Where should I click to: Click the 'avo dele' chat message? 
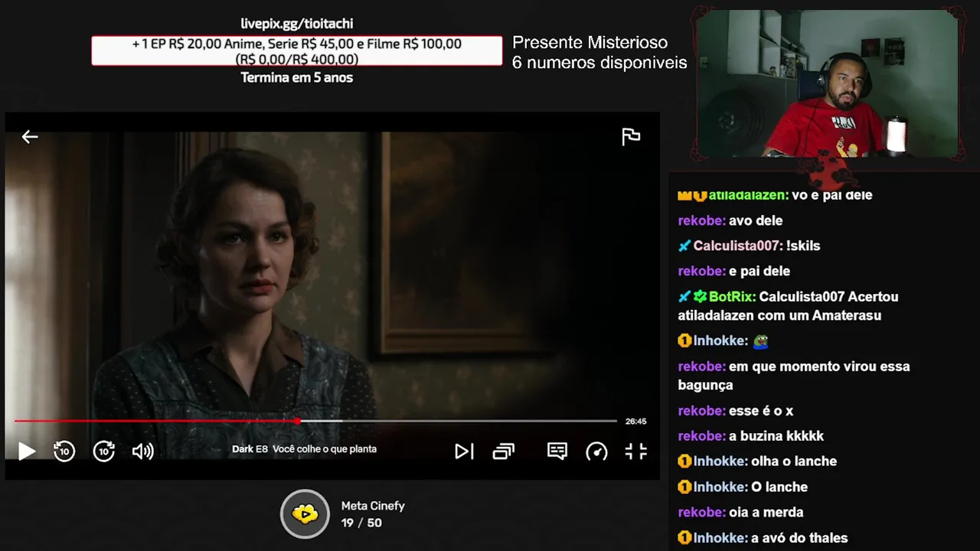(x=756, y=220)
